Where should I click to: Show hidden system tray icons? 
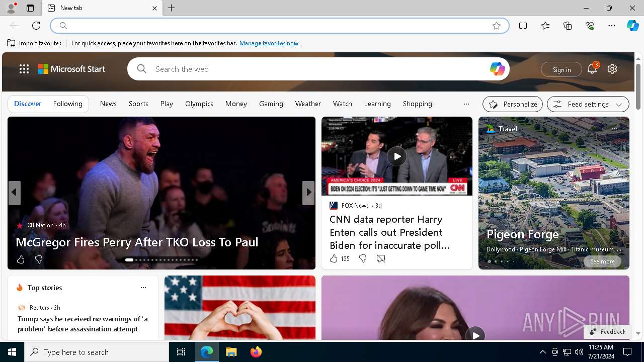click(542, 352)
